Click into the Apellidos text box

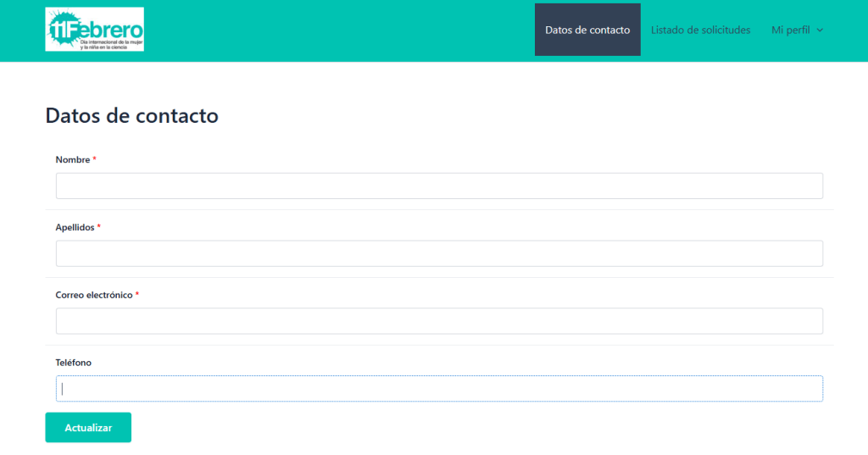(439, 253)
